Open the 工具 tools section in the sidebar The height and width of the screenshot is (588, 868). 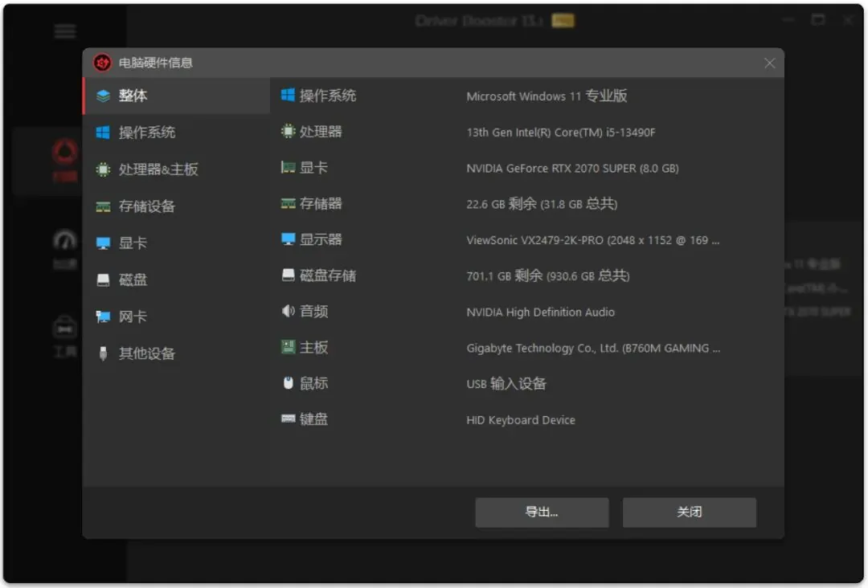tap(64, 332)
